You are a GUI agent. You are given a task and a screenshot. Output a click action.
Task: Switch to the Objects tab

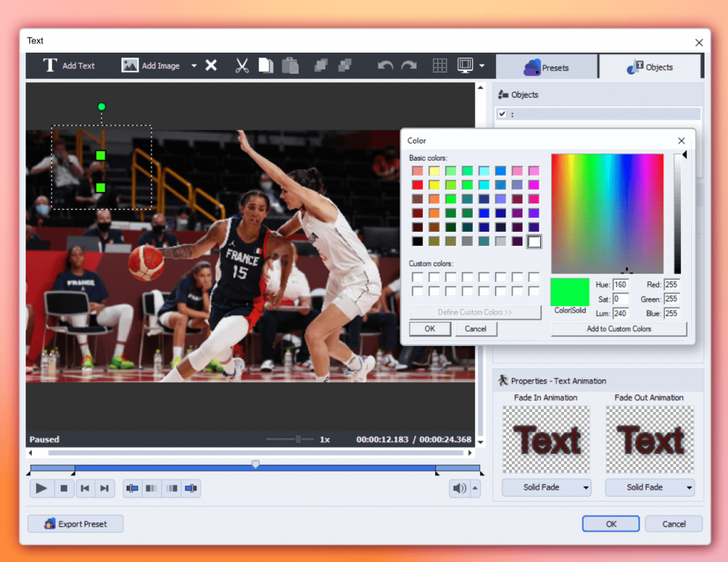(650, 67)
